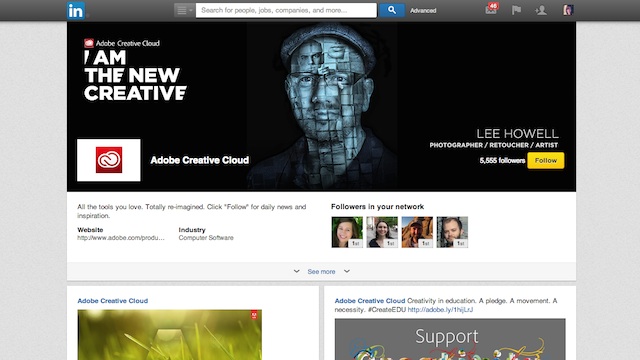The image size is (640, 360).
Task: Expand company details with See more
Action: 321,271
